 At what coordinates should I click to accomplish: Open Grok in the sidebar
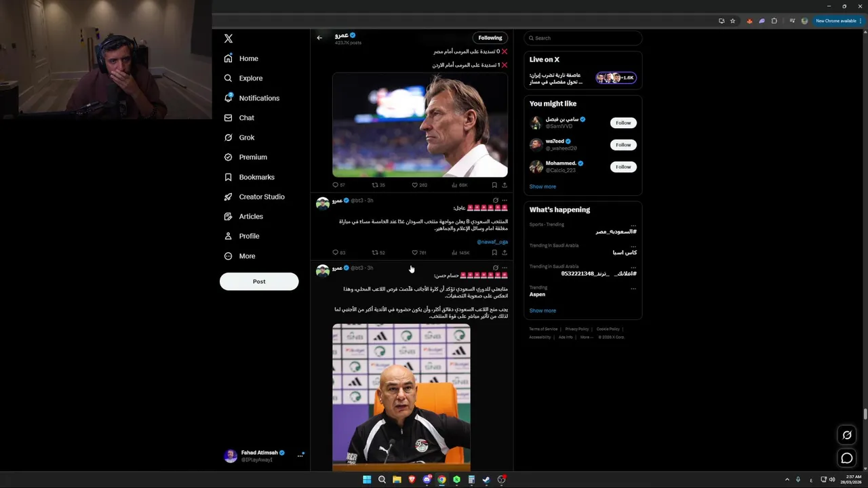(239, 138)
